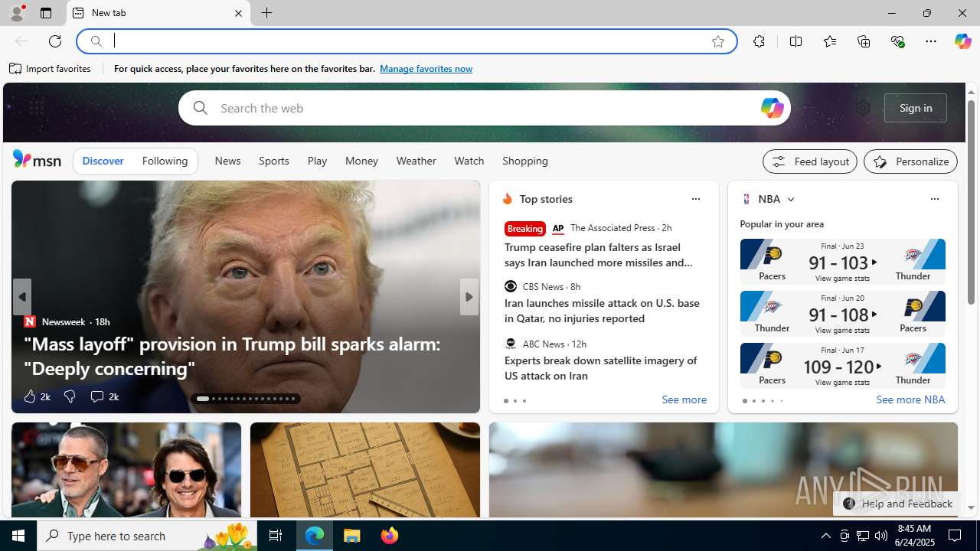Viewport: 980px width, 551px height.
Task: Launch Firefox from the taskbar
Action: pyautogui.click(x=389, y=536)
